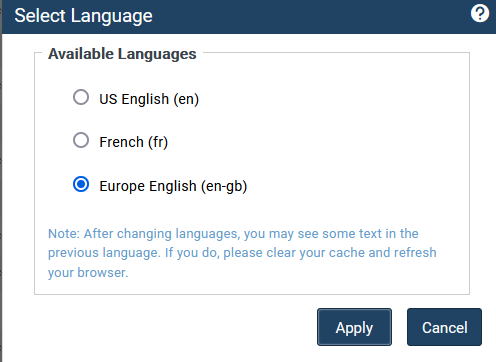This screenshot has height=362, width=496.
Task: Click the '(en)' language code text
Action: coord(186,99)
